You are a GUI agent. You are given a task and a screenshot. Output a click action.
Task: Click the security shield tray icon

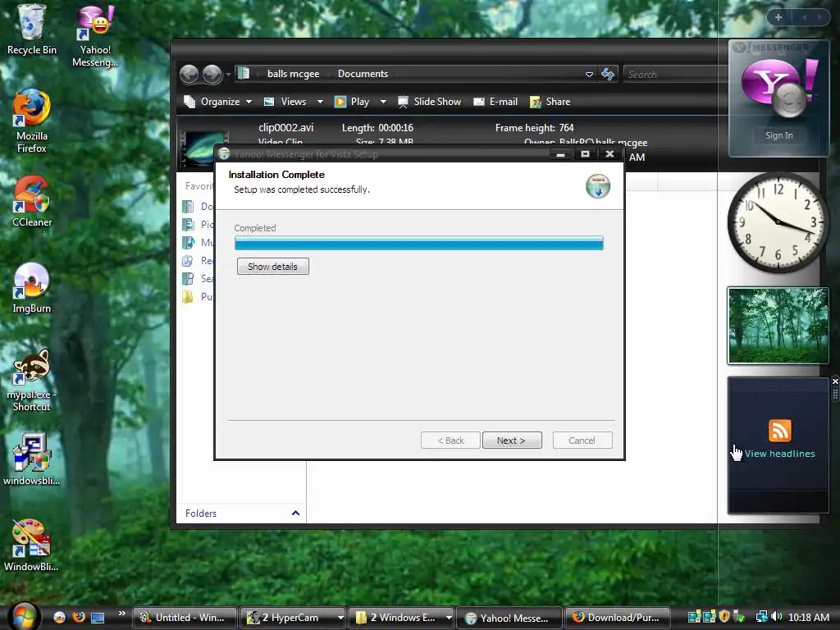tap(724, 617)
